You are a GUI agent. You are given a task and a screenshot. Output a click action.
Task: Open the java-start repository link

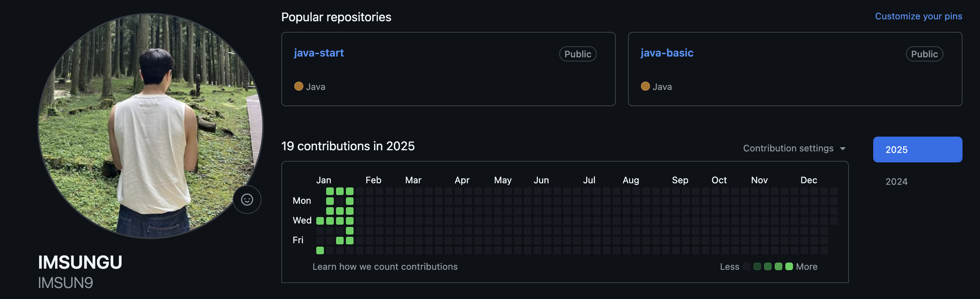(319, 53)
